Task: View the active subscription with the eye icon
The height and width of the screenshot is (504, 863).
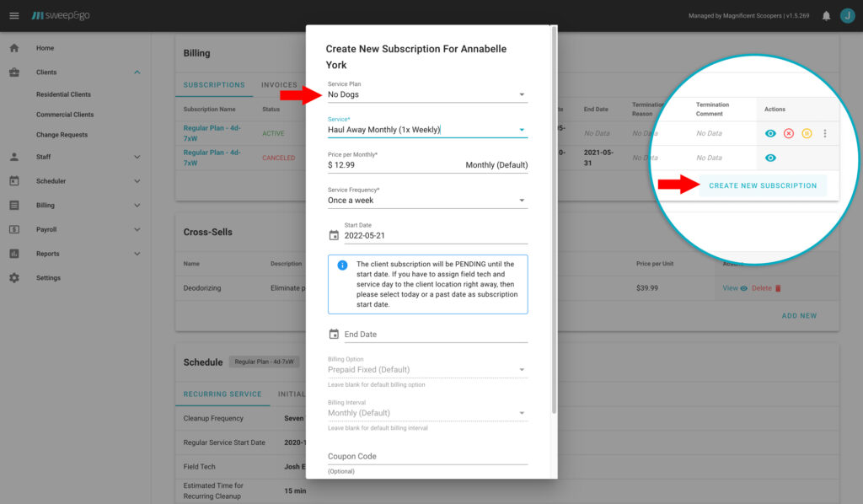Action: [769, 133]
